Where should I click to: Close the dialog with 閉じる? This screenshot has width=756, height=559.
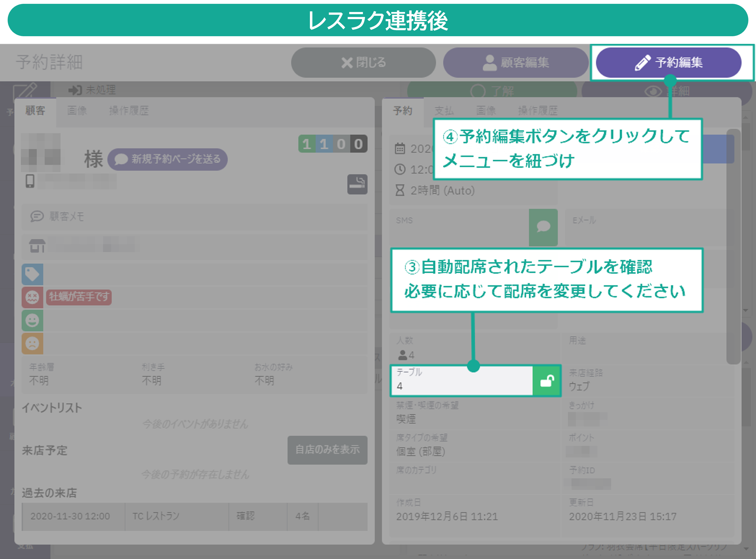tap(363, 62)
